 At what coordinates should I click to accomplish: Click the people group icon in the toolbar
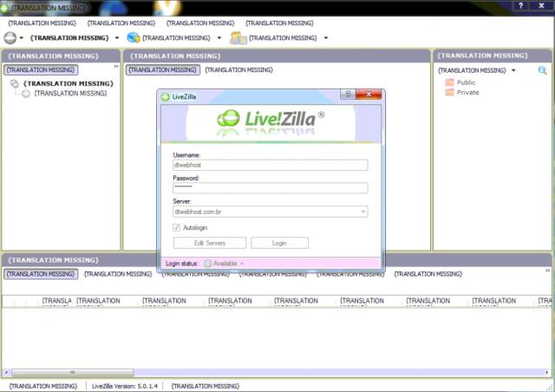coord(238,38)
